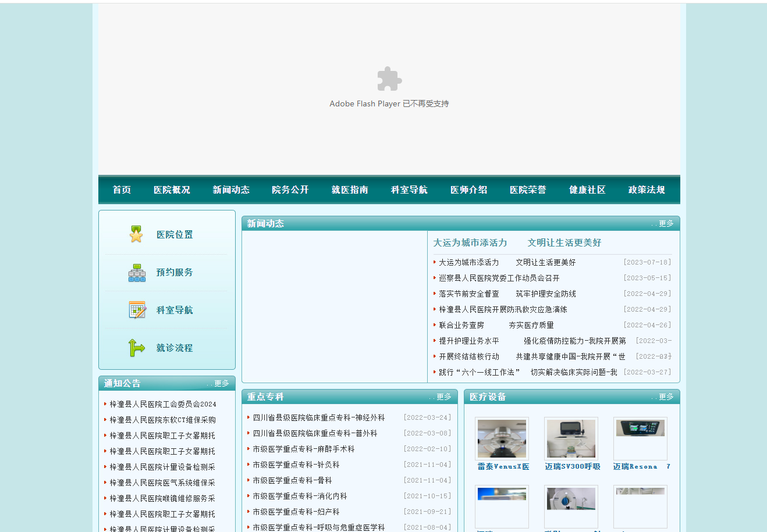
Task: Open 市级医学重点专科-呼吸与危重症医学科
Action: 319,527
